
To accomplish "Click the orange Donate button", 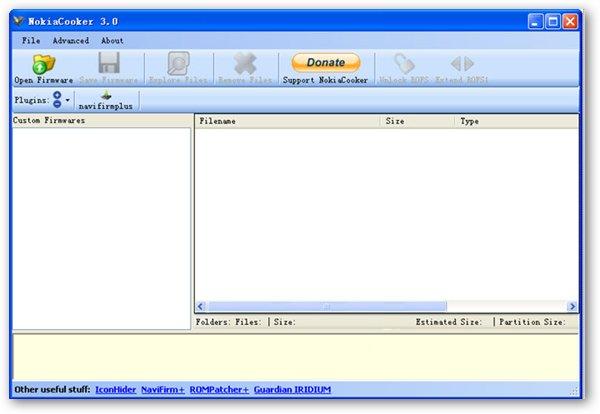I will tap(326, 62).
